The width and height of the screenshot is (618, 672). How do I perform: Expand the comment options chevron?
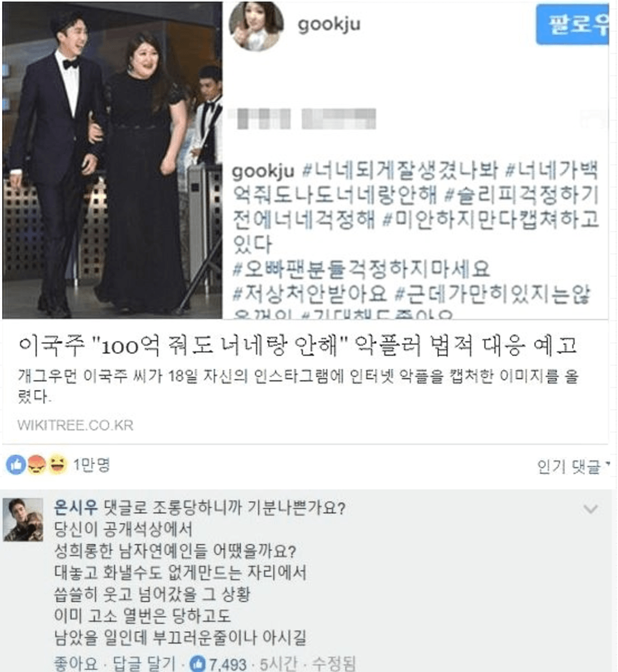(590, 509)
